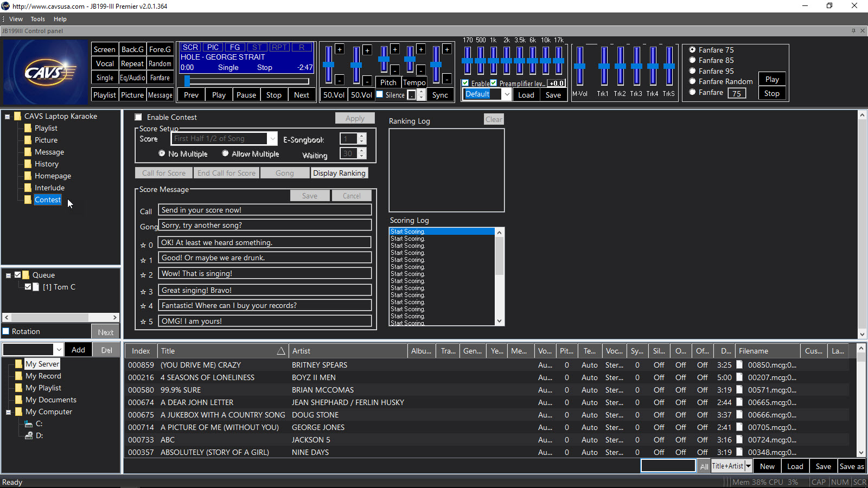Viewport: 868px width, 488px height.
Task: Click the C: drive icon
Action: (29, 424)
